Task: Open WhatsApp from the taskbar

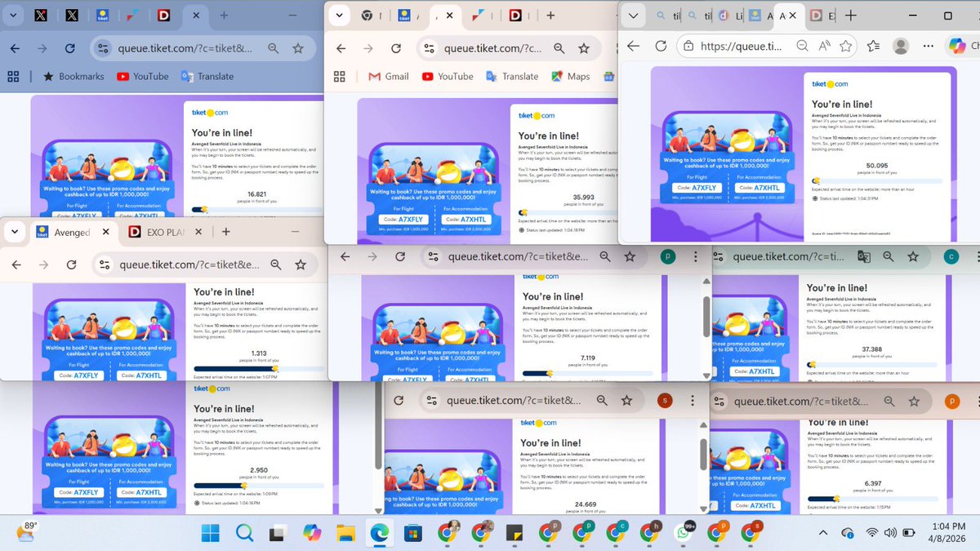Action: pyautogui.click(x=684, y=534)
